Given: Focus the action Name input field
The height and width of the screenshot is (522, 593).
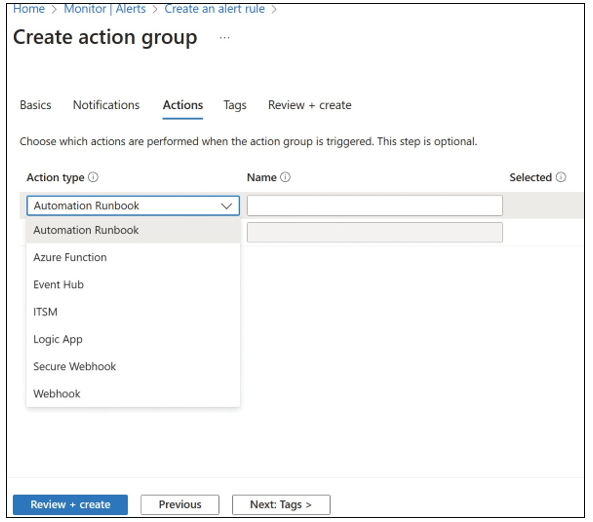Looking at the screenshot, I should pyautogui.click(x=375, y=206).
